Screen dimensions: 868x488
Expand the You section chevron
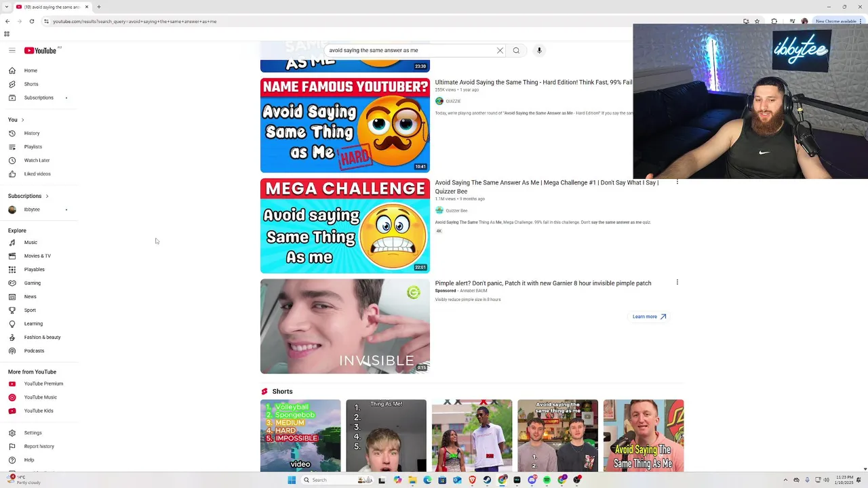point(22,120)
